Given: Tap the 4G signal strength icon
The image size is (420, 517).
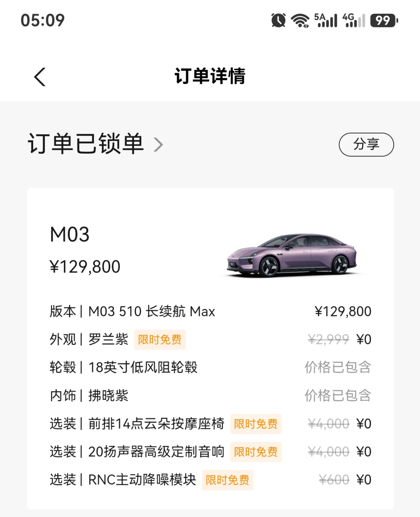Looking at the screenshot, I should coord(354,20).
